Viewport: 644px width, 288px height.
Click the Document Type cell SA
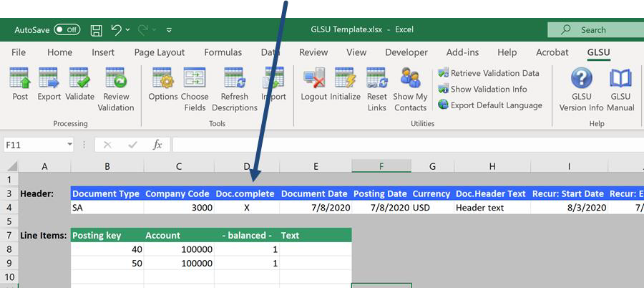click(x=107, y=208)
